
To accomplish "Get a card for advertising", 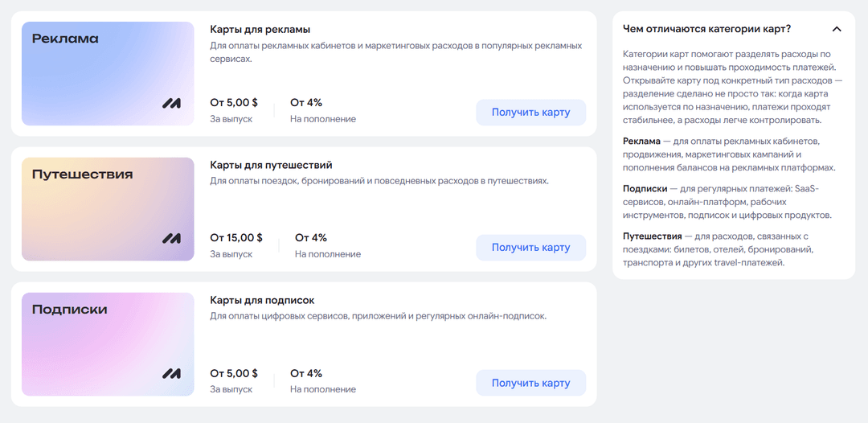I will pos(531,113).
